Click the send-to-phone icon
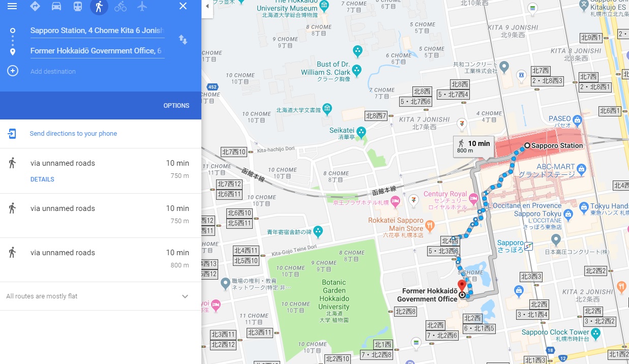This screenshot has width=629, height=364. tap(12, 134)
